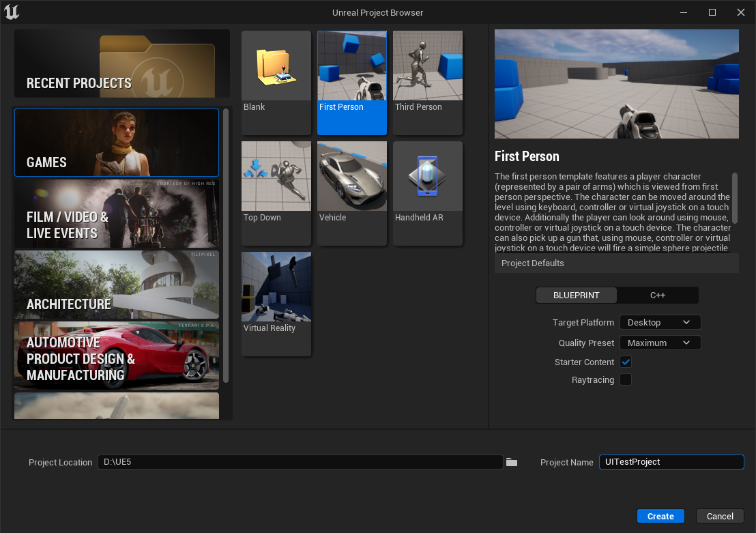Maximize the Unreal Project Browser window
756x533 pixels.
coord(712,12)
